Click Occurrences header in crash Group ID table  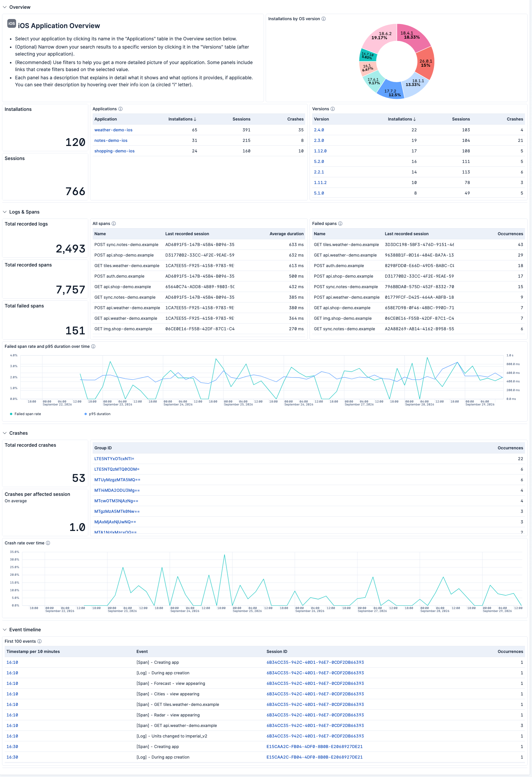[x=510, y=448]
